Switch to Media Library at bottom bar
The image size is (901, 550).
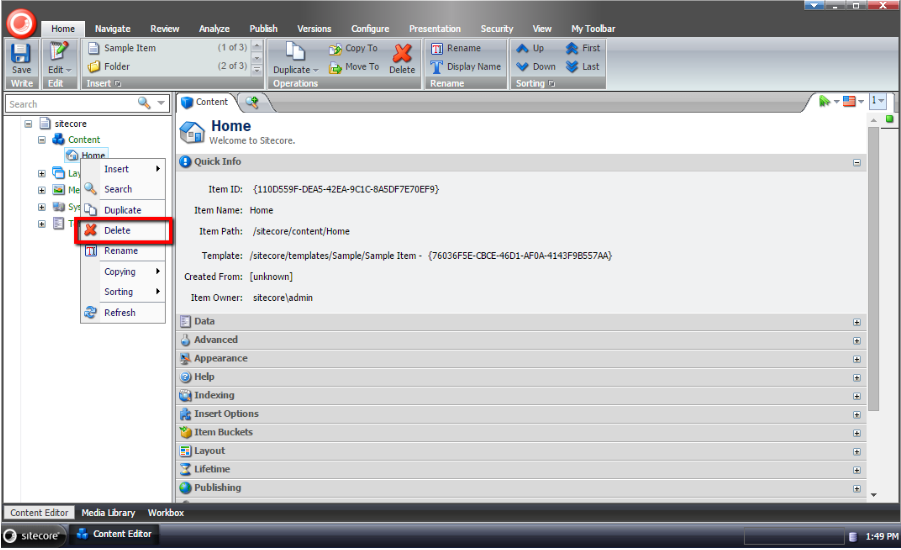pyautogui.click(x=108, y=513)
